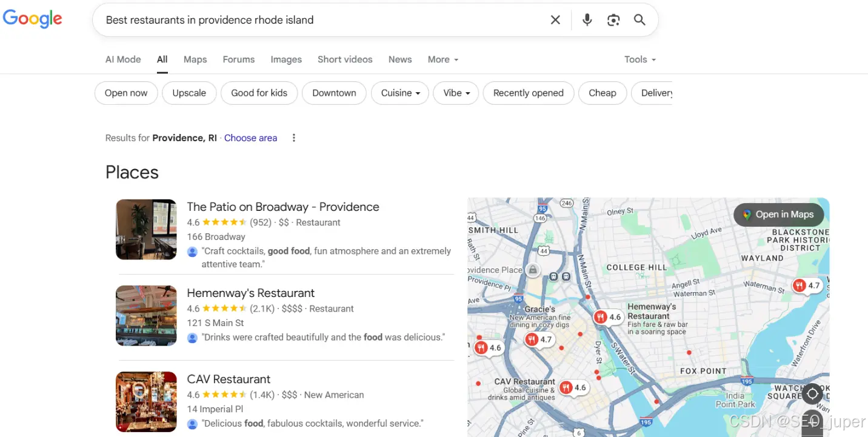The image size is (868, 437).
Task: Click the 121 S Main St address
Action: point(215,323)
